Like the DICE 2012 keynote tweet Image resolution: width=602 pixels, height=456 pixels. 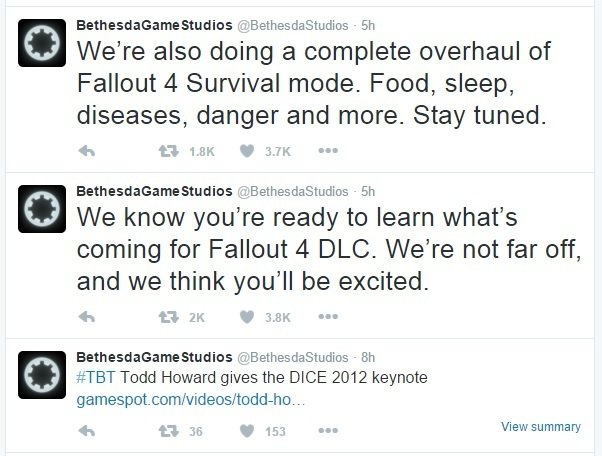pos(247,431)
